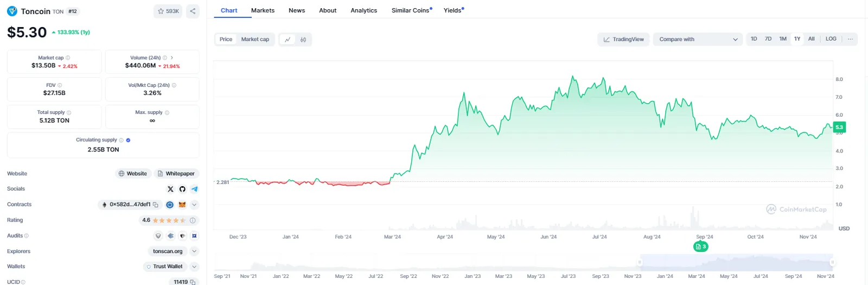Set chart range to 1M
868x285 pixels.
click(x=783, y=39)
